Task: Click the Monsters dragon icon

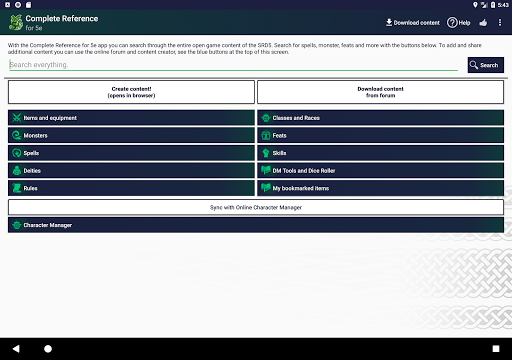Action: [17, 135]
